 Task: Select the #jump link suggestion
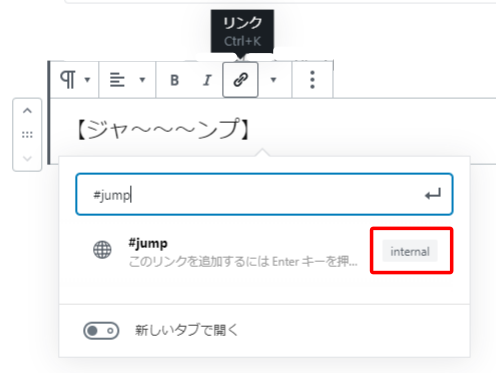tap(264, 251)
